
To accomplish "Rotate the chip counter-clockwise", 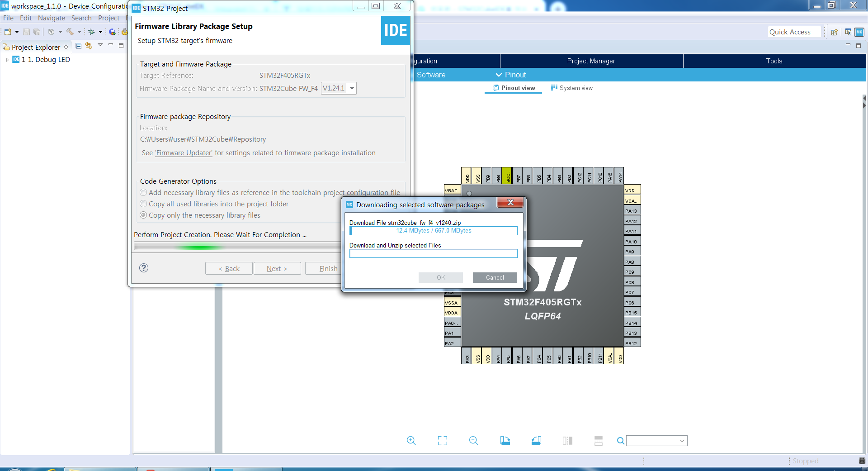I will (536, 440).
